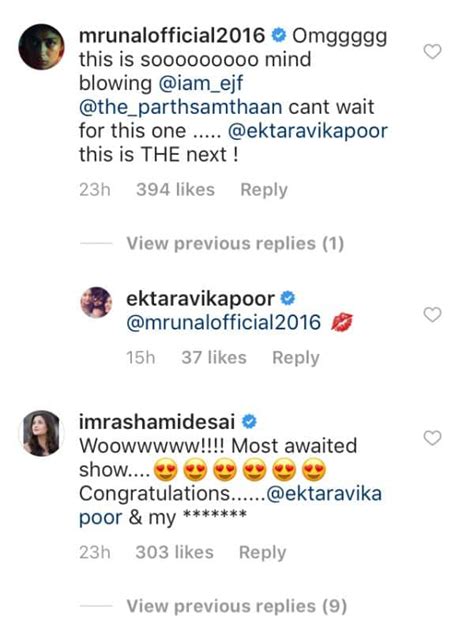View the 37 likes on ektaravikapoor's reply
474x632 pixels.
coord(214,358)
